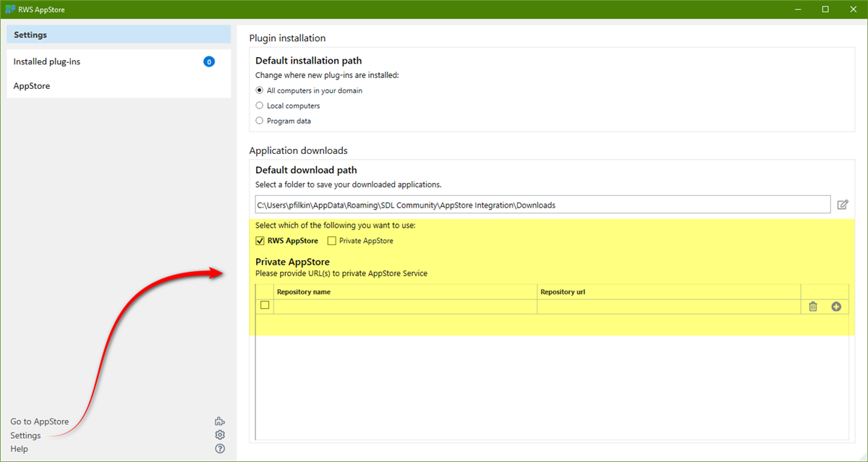
Task: Click the Repository name column header
Action: tap(405, 292)
